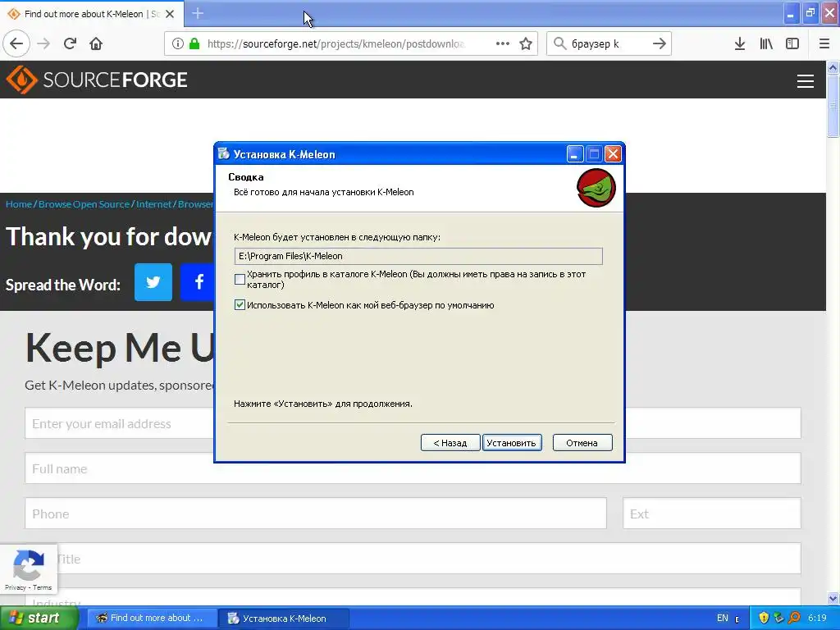Click the browser Back arrow button
840x630 pixels.
tap(16, 43)
